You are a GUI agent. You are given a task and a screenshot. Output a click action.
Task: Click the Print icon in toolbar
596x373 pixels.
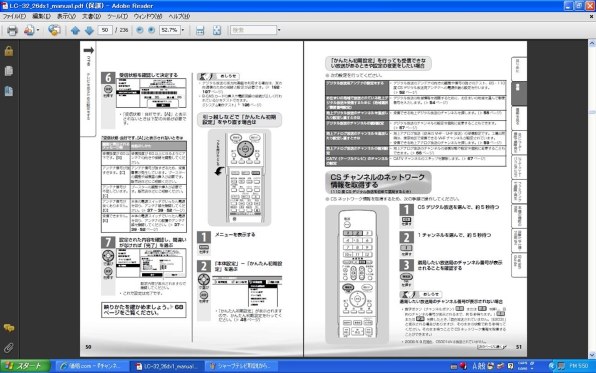point(12,30)
